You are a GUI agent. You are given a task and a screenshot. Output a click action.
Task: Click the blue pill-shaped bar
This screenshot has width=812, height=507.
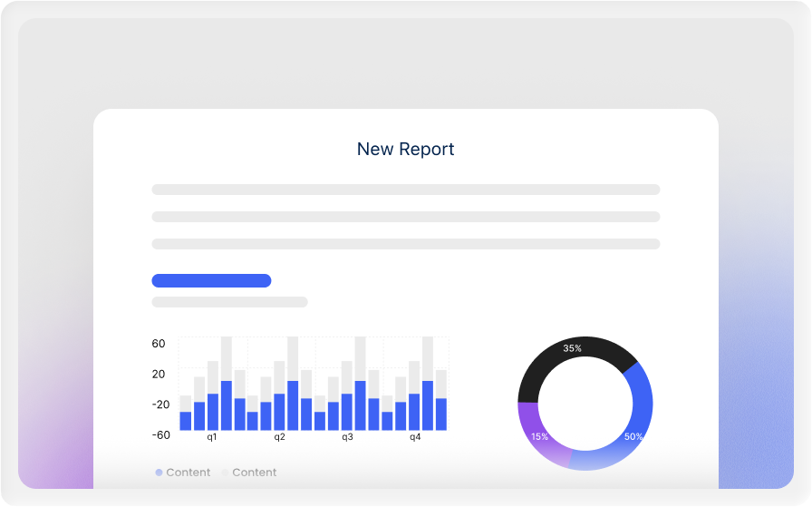click(211, 280)
